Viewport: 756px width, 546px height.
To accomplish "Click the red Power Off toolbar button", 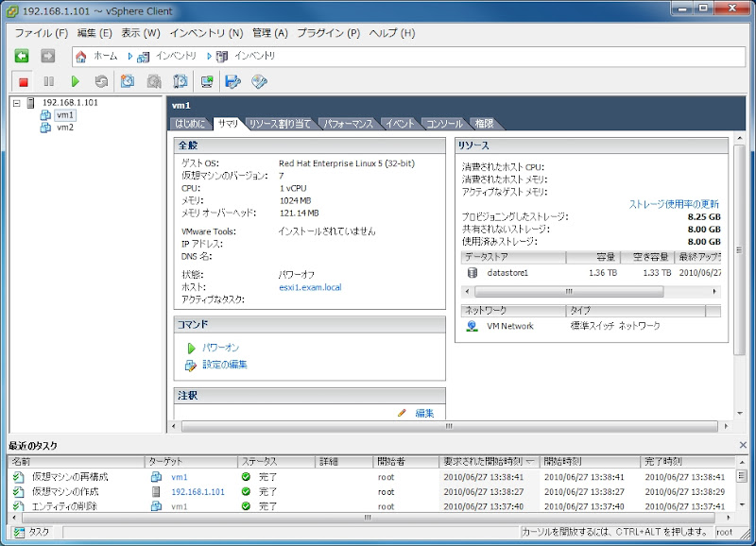I will (x=23, y=82).
